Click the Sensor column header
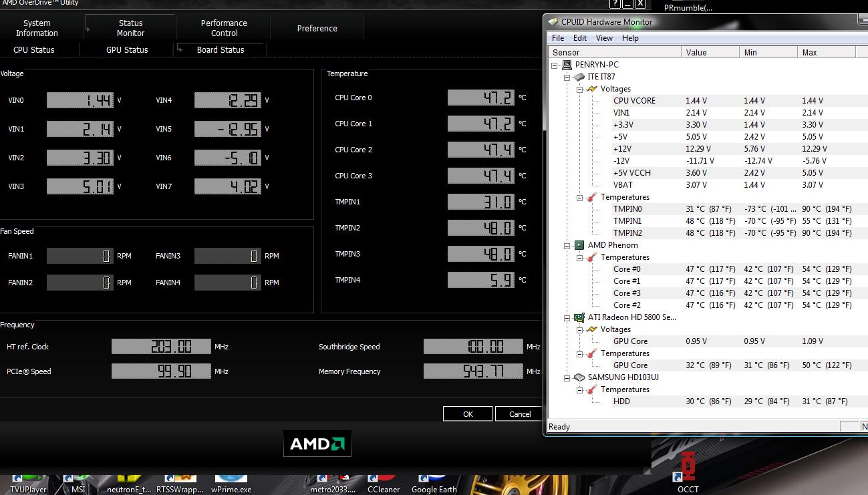This screenshot has width=868, height=495. click(x=615, y=52)
